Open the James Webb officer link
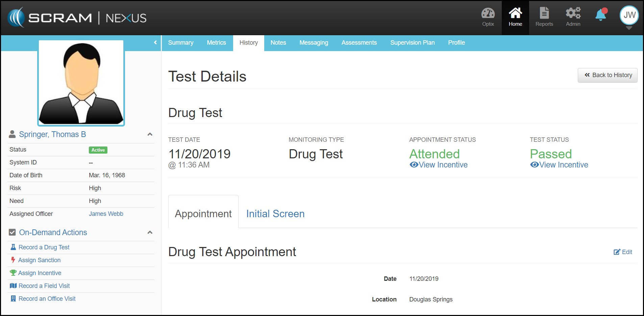This screenshot has width=644, height=316. coord(106,214)
